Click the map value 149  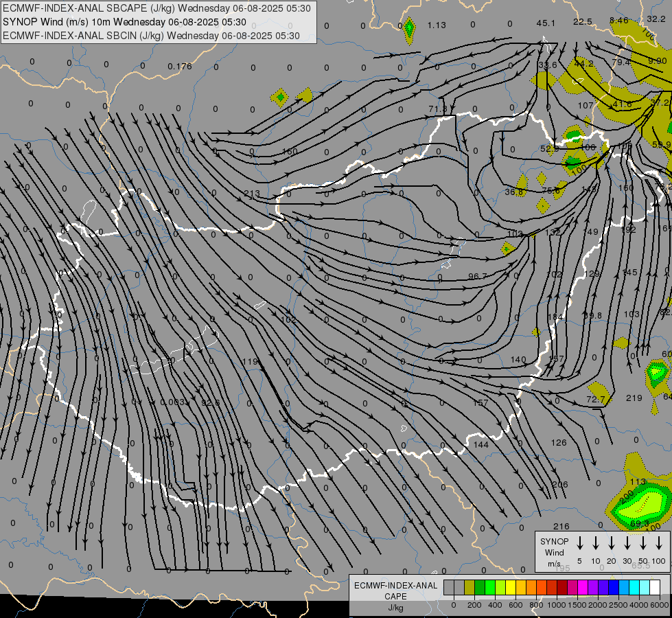(x=591, y=232)
